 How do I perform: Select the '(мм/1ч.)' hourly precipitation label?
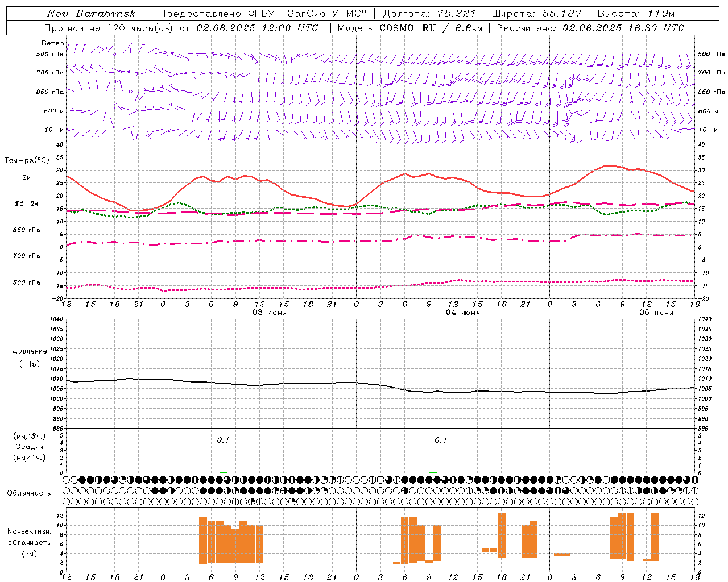tap(30, 458)
